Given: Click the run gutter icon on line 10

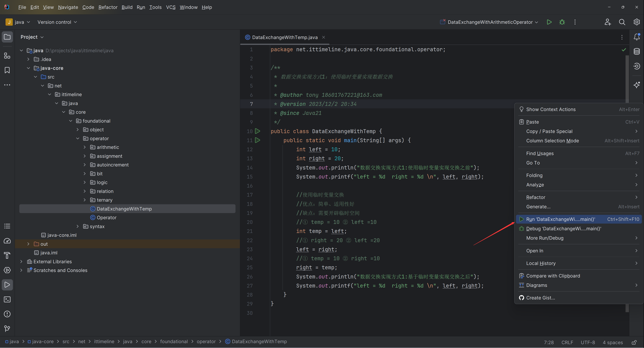Looking at the screenshot, I should (x=257, y=131).
